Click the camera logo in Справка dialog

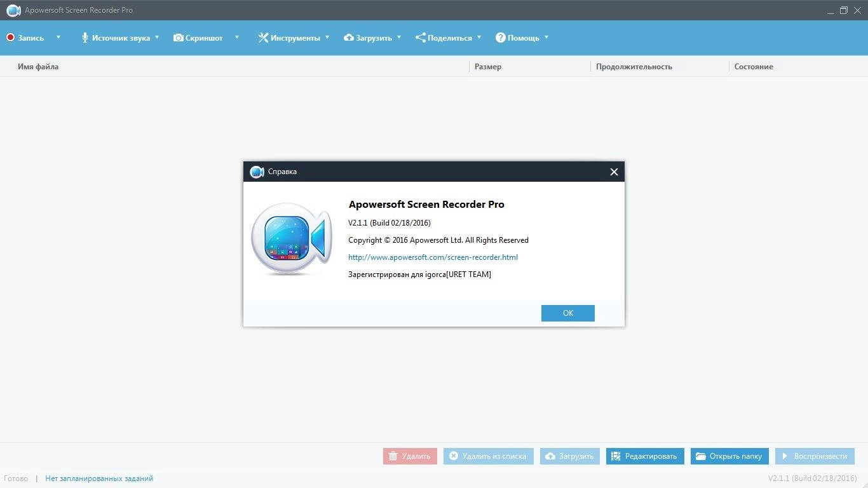click(x=292, y=239)
